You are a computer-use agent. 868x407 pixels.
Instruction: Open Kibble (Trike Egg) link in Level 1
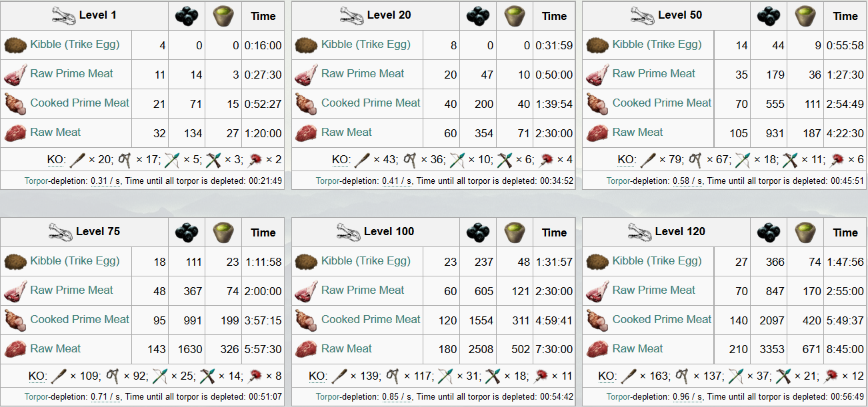75,45
